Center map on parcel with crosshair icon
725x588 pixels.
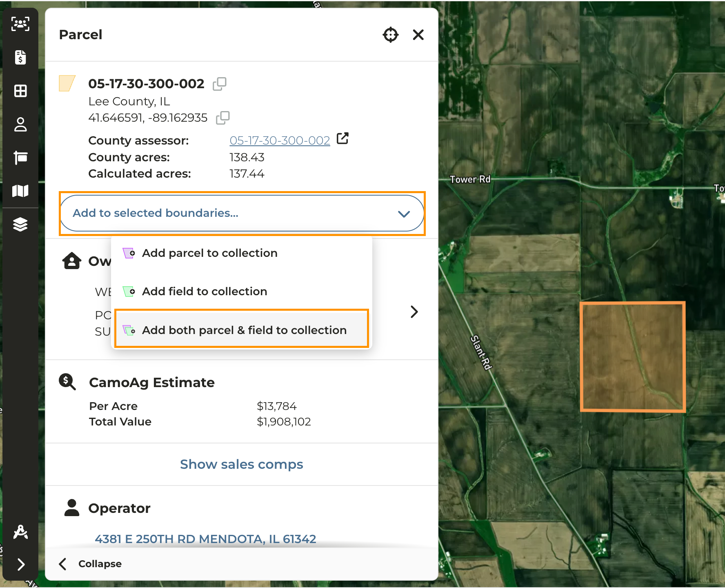[391, 35]
